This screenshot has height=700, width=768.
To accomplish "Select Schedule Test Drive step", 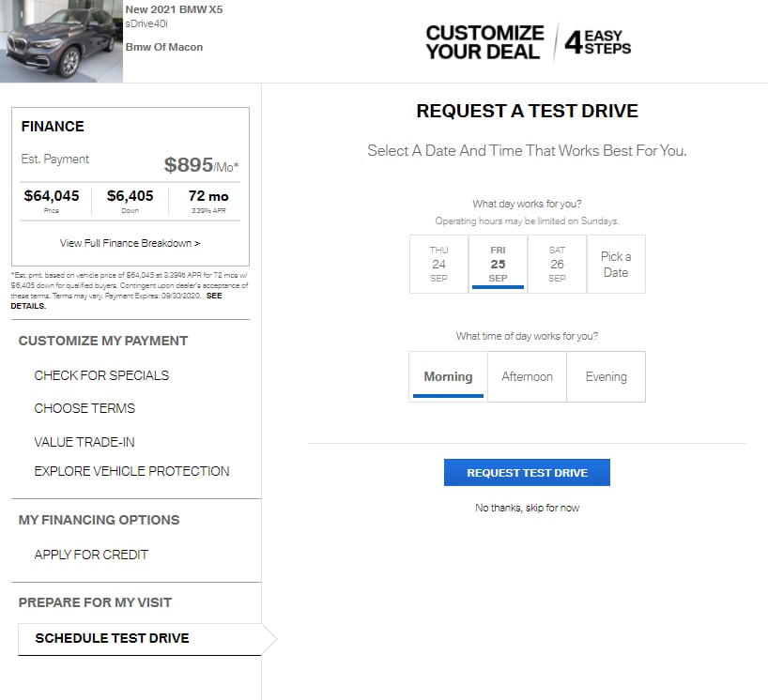I will pyautogui.click(x=140, y=639).
